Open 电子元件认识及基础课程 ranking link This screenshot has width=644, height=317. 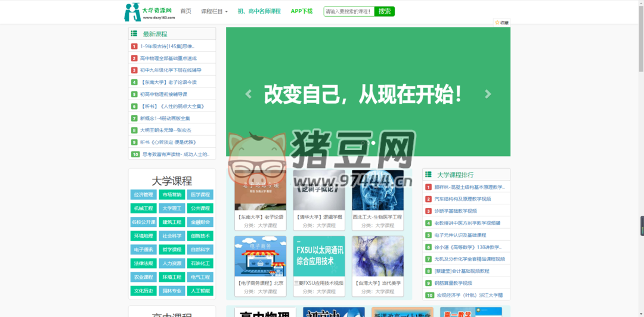point(460,235)
